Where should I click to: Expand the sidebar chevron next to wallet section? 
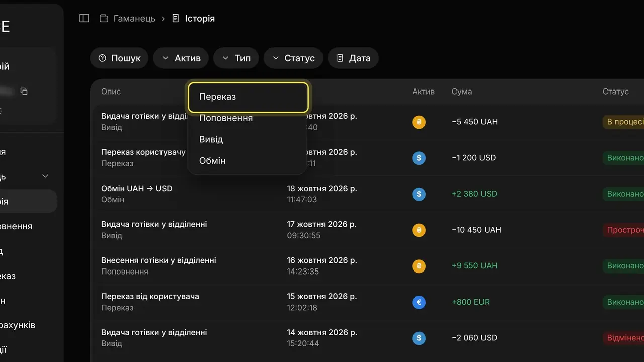click(45, 176)
